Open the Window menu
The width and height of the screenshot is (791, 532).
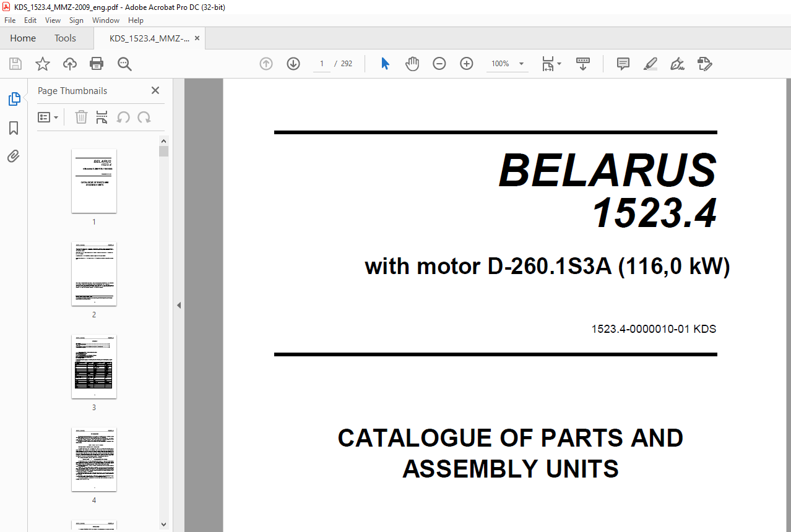(x=106, y=20)
